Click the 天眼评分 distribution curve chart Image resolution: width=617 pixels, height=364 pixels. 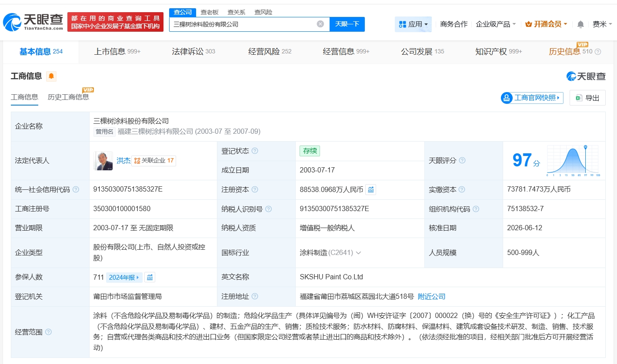pos(574,161)
